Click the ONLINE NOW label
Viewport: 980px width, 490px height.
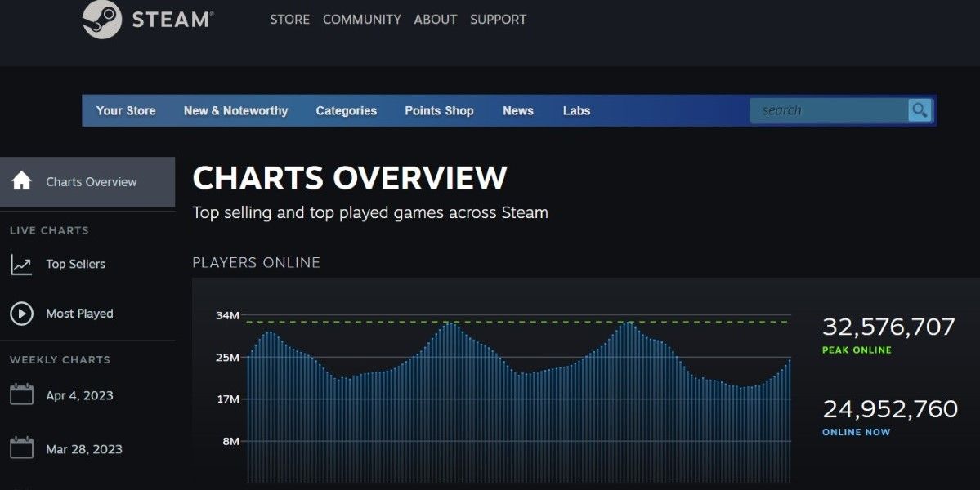pyautogui.click(x=856, y=432)
